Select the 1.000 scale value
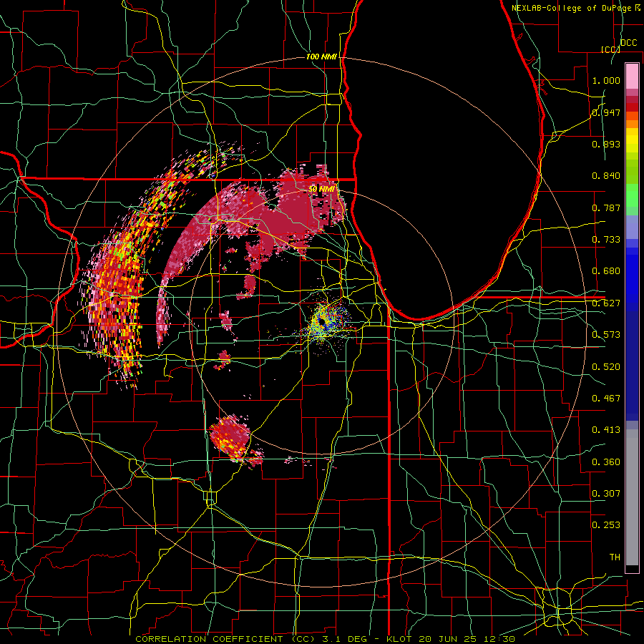The image size is (644, 644). [x=606, y=80]
